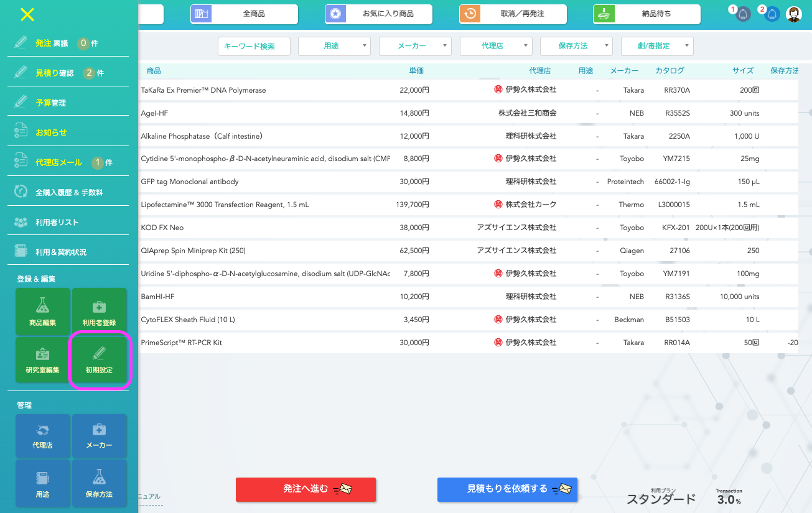
Task: Click the キーワード検索 search field
Action: pos(254,46)
